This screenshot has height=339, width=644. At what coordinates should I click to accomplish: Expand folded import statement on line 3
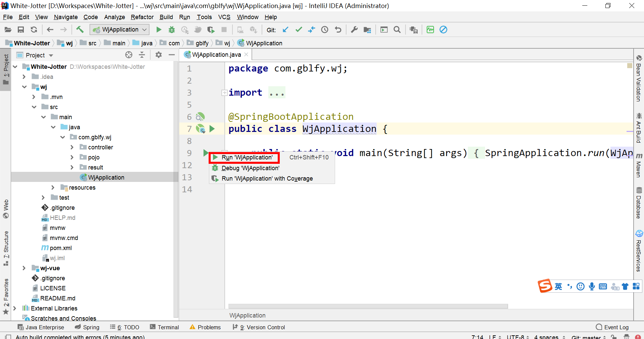point(224,93)
